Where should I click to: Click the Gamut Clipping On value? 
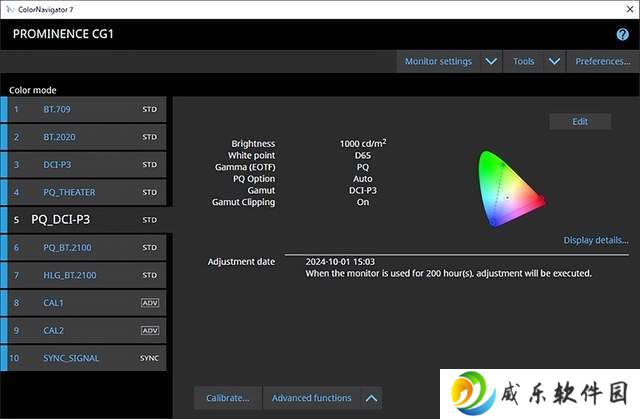tap(363, 202)
